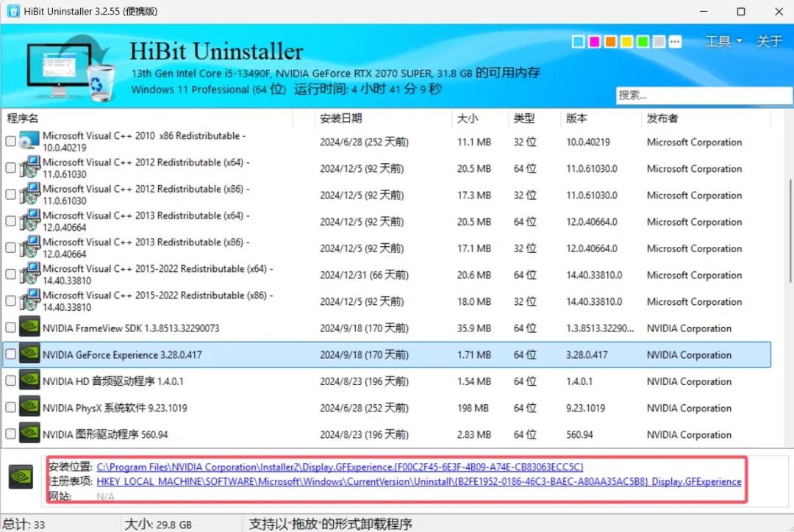Select NVIDIA PhysX 系统软件 9.23.1019 row
794x532 pixels.
(387, 408)
